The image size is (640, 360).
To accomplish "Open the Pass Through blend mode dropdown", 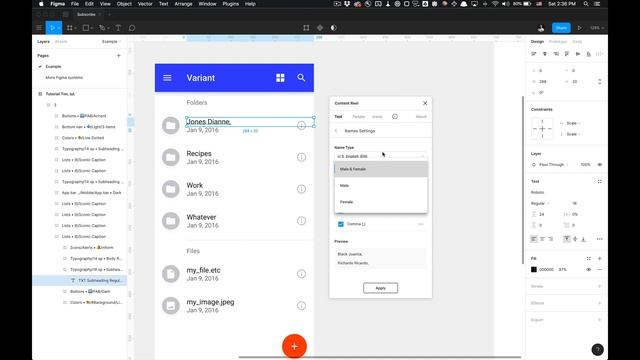I will click(x=553, y=164).
